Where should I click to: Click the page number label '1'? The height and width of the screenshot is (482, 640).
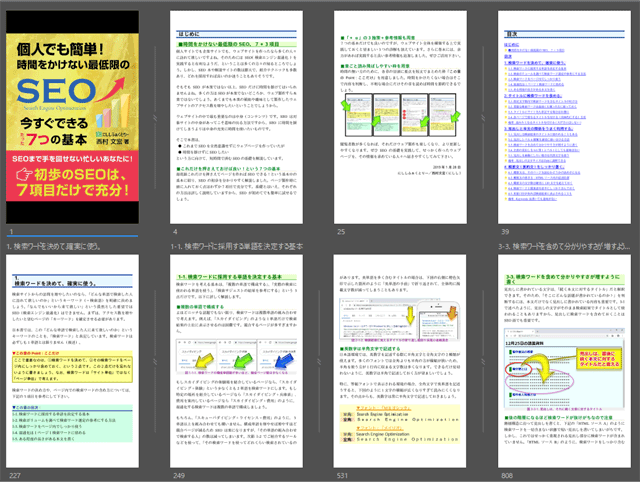[x=11, y=231]
